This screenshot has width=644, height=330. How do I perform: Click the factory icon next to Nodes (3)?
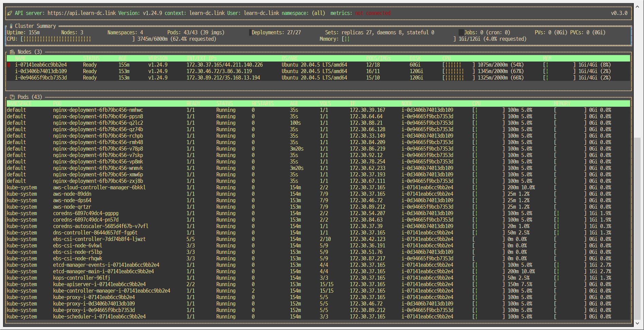click(x=12, y=52)
